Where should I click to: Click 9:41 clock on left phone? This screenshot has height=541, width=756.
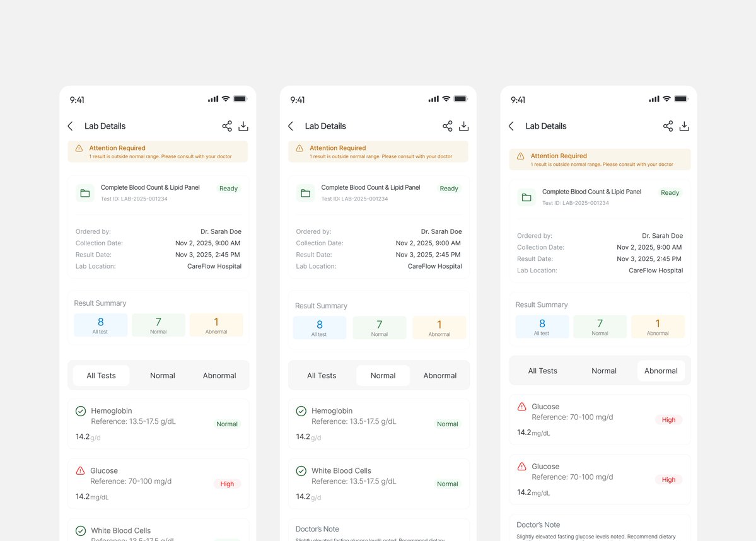77,100
